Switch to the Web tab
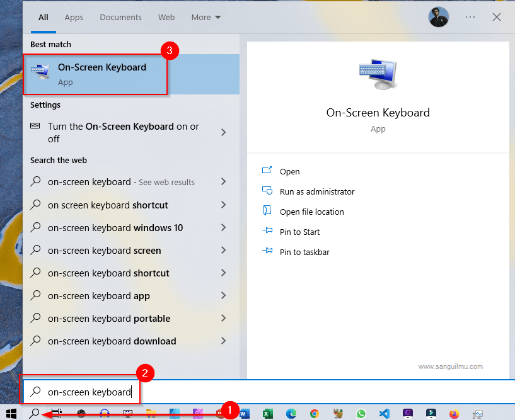515x420 pixels. [166, 18]
